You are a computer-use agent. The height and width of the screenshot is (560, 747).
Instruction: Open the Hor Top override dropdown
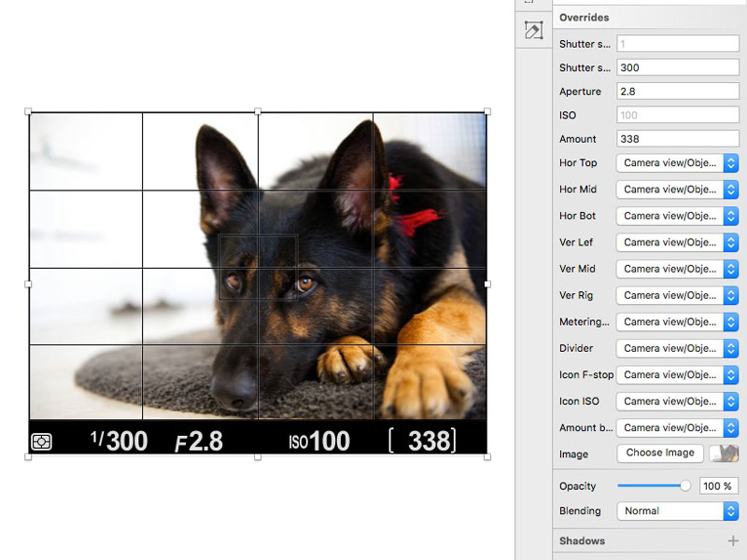pos(676,162)
